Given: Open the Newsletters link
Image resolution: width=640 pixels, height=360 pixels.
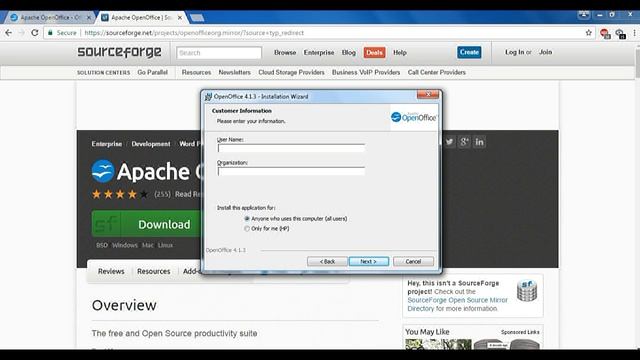Looking at the screenshot, I should tap(234, 72).
